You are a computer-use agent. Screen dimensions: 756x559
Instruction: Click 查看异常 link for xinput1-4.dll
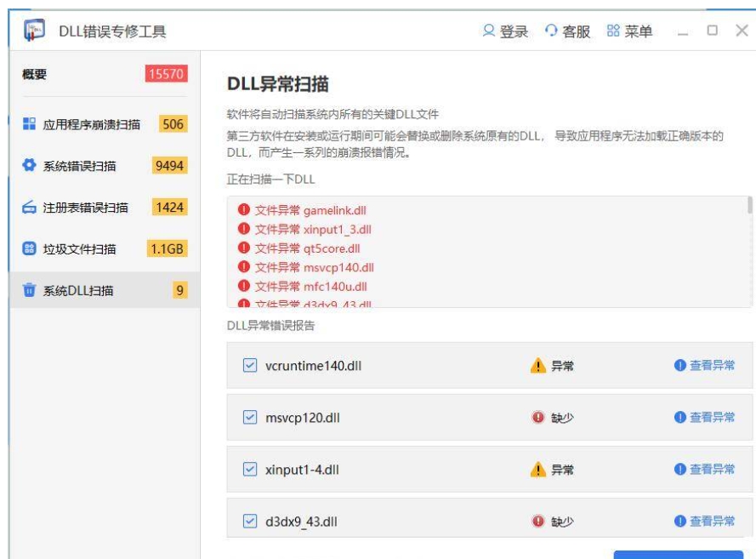point(704,470)
